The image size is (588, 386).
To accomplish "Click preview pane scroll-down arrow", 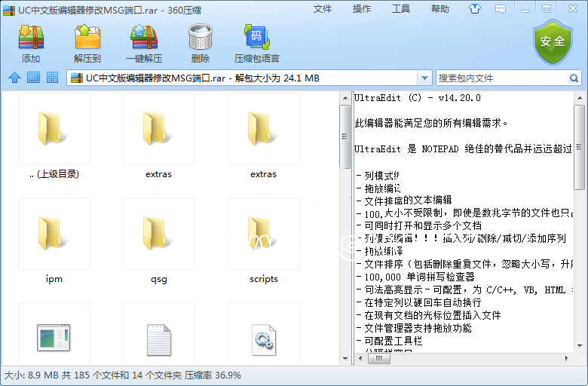I will (x=580, y=346).
